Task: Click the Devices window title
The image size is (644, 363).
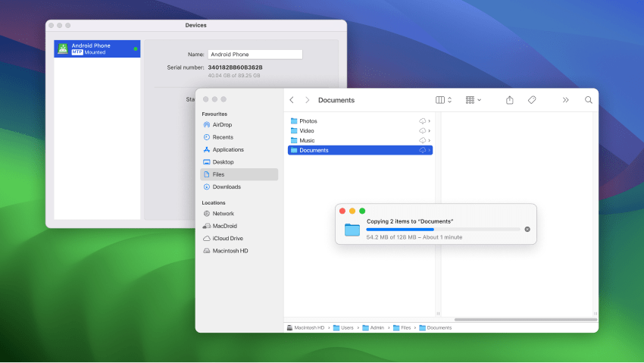Action: click(195, 25)
